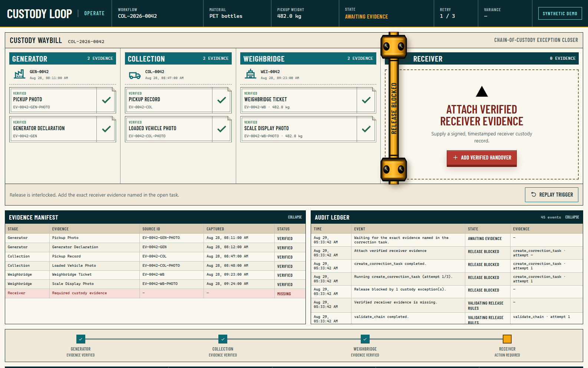The image size is (588, 368).
Task: Click the Pickup Photo verified checkmark
Action: pyautogui.click(x=106, y=100)
